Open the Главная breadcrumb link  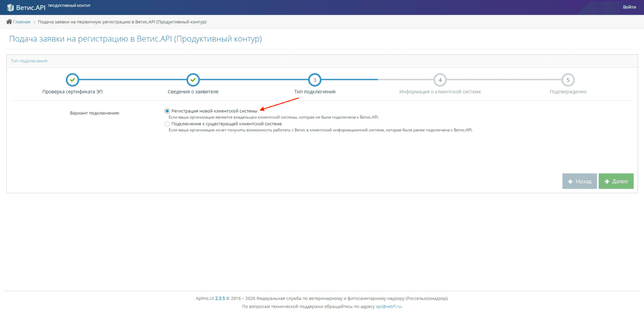tap(21, 22)
